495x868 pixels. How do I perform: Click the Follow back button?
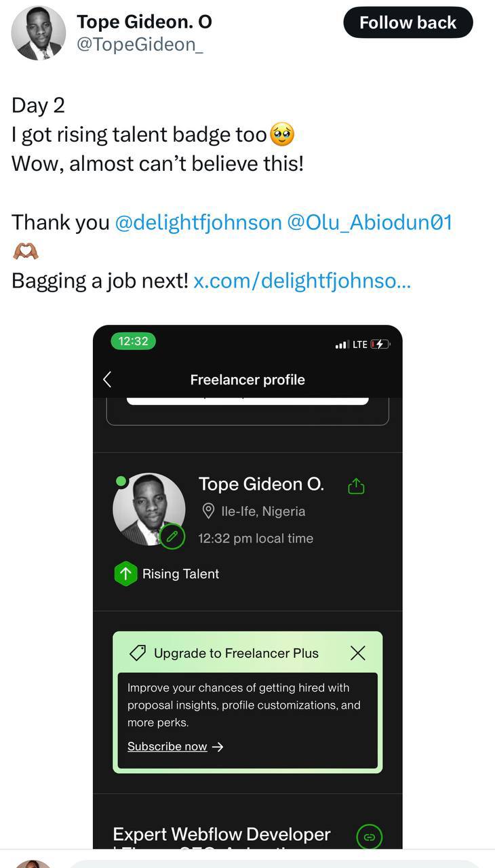[408, 22]
